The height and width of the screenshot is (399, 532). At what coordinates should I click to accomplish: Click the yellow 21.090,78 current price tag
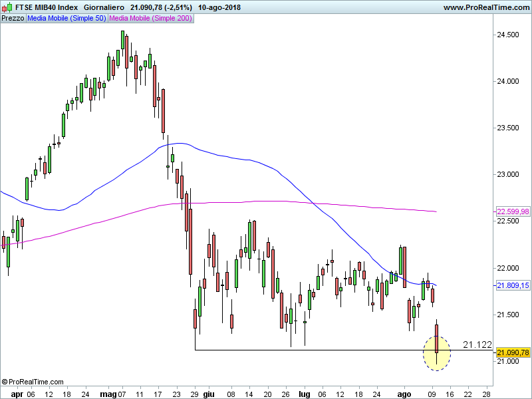click(x=513, y=352)
